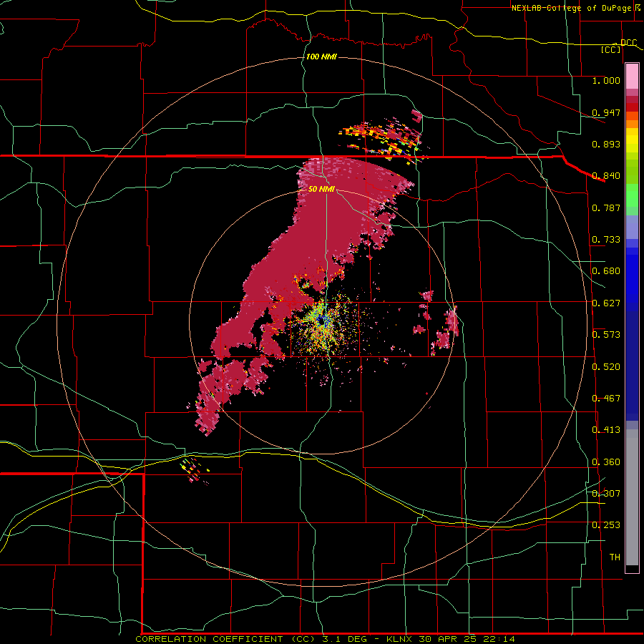Screen dimensions: 644x644
Task: Select the 0.680 color scale value
Action: (606, 271)
